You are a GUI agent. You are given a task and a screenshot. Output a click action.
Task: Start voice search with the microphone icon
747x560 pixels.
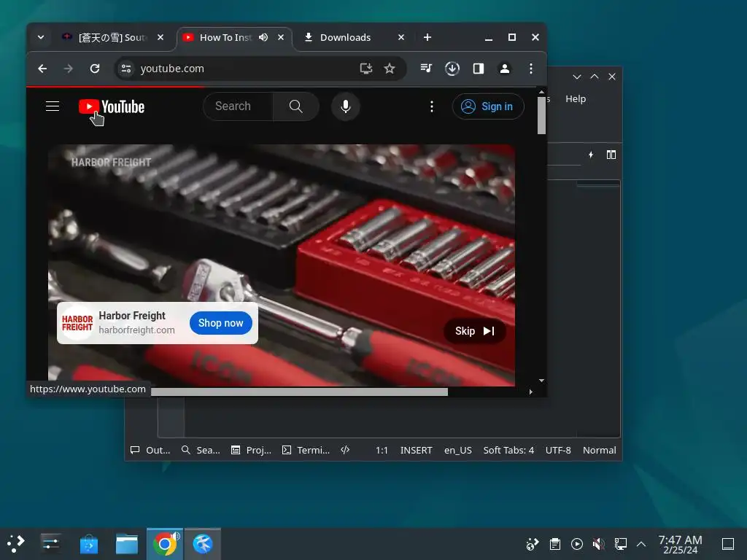[x=345, y=106]
